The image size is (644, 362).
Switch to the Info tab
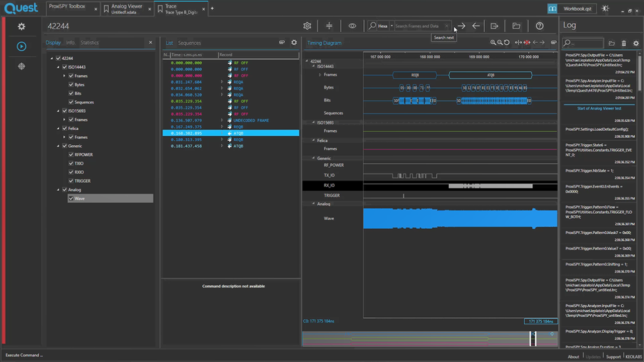[70, 43]
